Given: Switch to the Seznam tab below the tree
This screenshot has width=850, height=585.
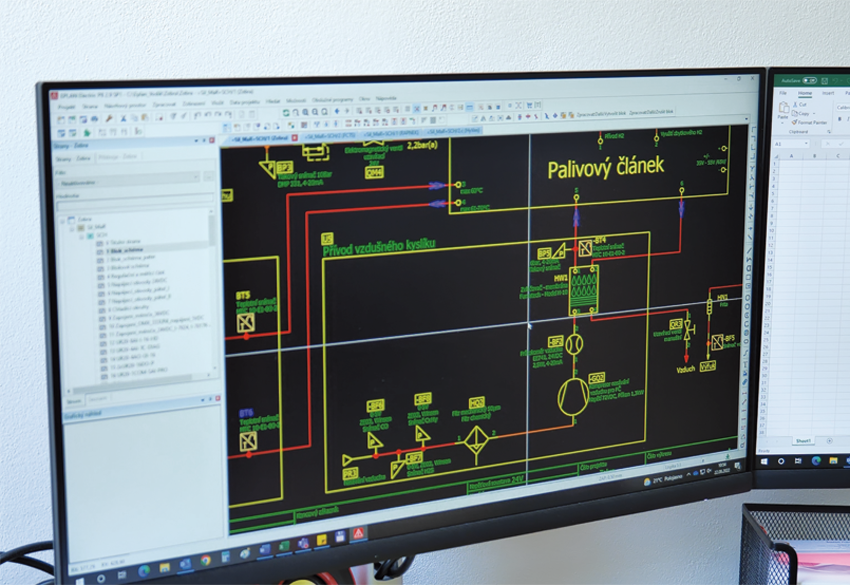Looking at the screenshot, I should point(98,400).
